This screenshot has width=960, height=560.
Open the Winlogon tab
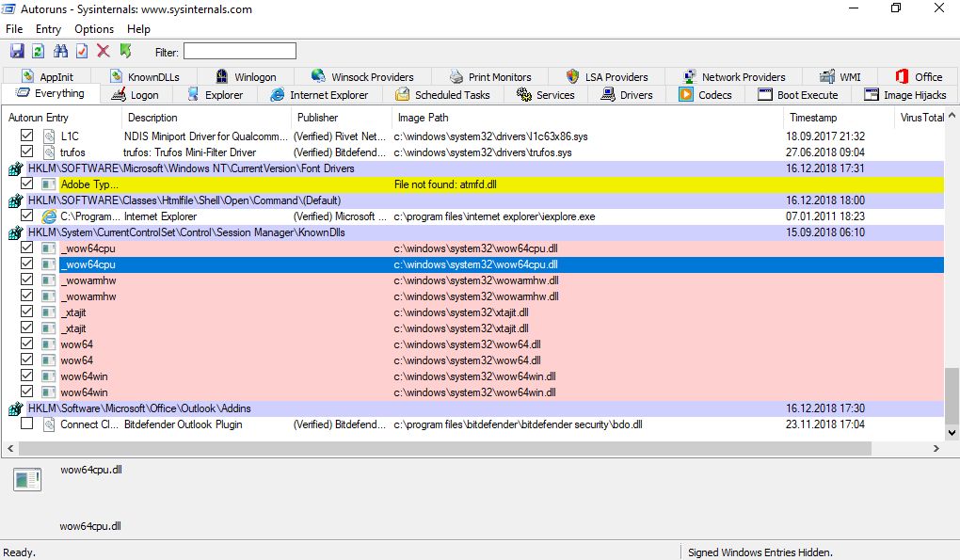(247, 76)
